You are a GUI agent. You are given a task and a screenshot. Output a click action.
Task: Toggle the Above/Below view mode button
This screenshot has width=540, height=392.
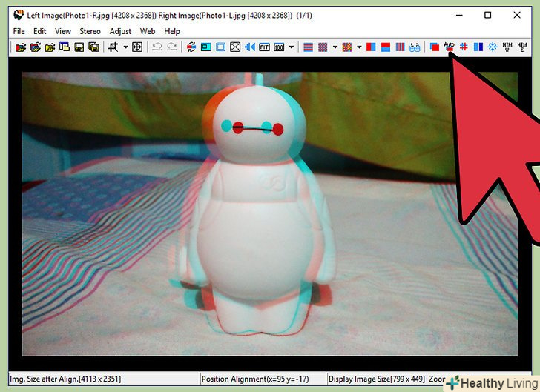(x=385, y=47)
